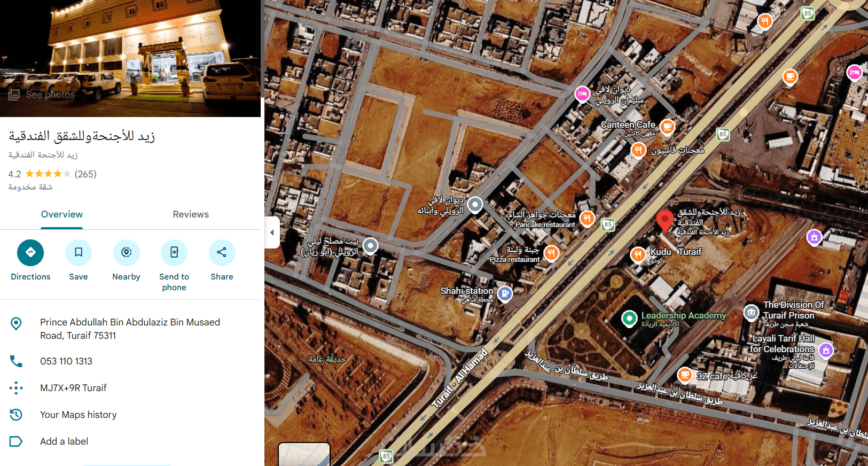This screenshot has width=868, height=466.
Task: Click the hotel photo thumbnail
Action: pyautogui.click(x=130, y=58)
